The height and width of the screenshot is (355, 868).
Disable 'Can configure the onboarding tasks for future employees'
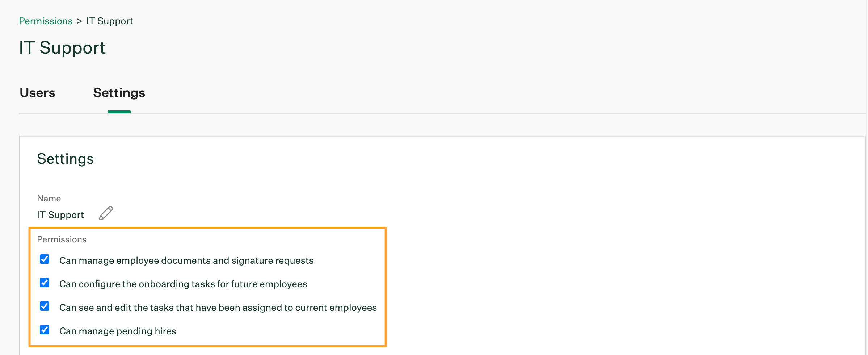coord(44,283)
